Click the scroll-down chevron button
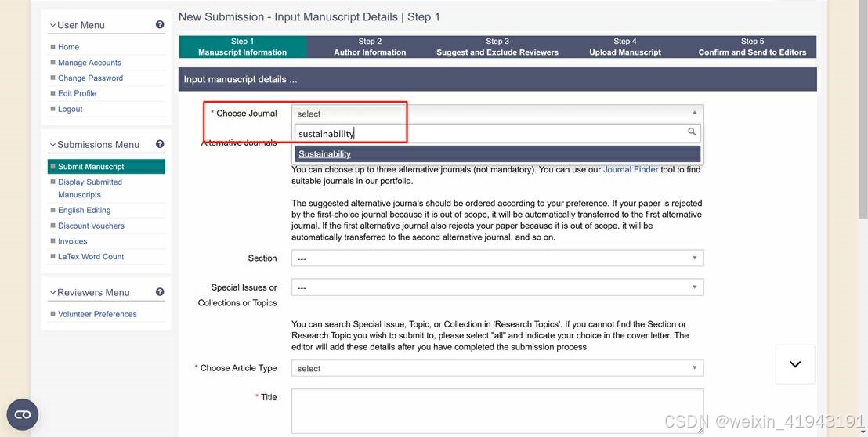Image resolution: width=868 pixels, height=437 pixels. (x=795, y=364)
